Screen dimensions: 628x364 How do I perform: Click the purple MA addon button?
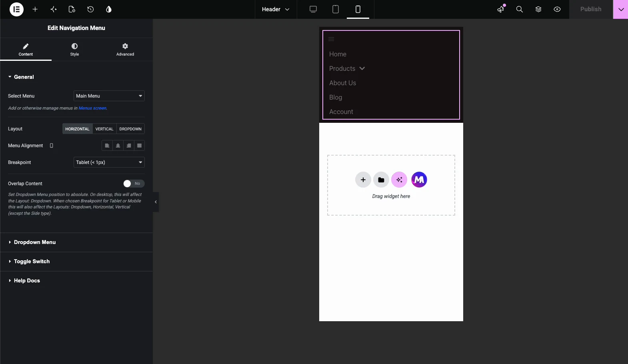[419, 180]
